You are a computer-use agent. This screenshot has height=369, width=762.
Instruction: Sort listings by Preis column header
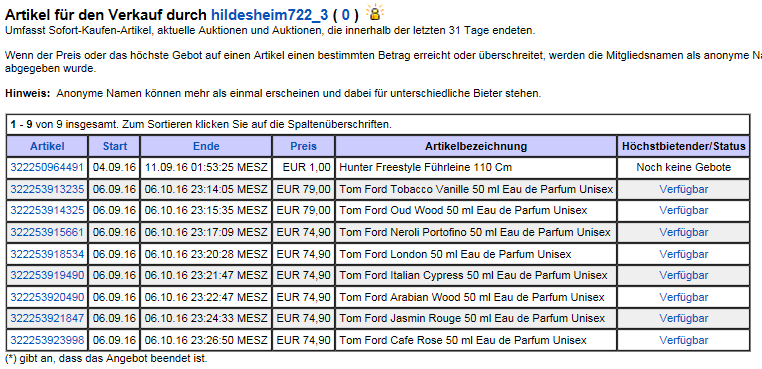(x=303, y=146)
